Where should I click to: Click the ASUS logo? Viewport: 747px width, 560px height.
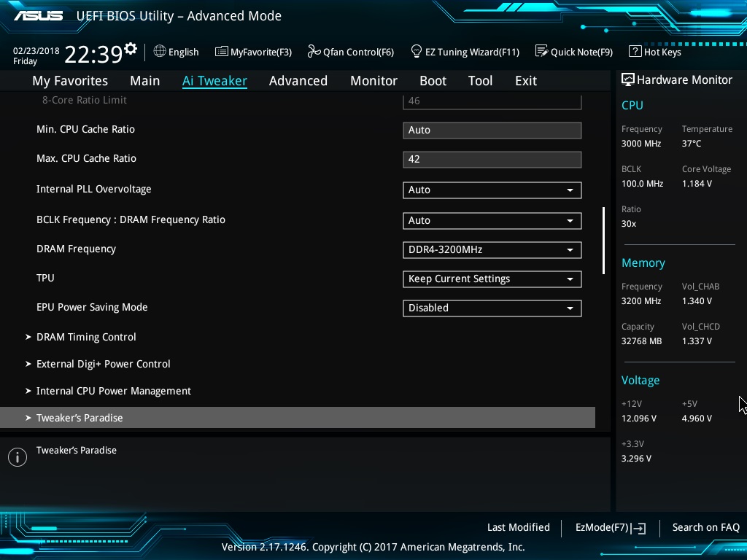pyautogui.click(x=38, y=16)
